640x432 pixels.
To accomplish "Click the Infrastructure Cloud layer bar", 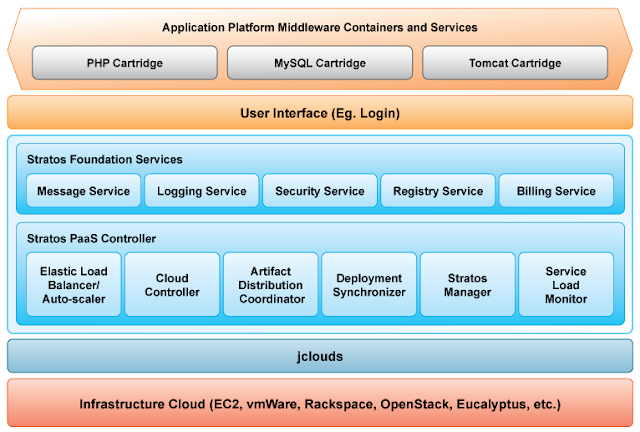I will coord(320,403).
